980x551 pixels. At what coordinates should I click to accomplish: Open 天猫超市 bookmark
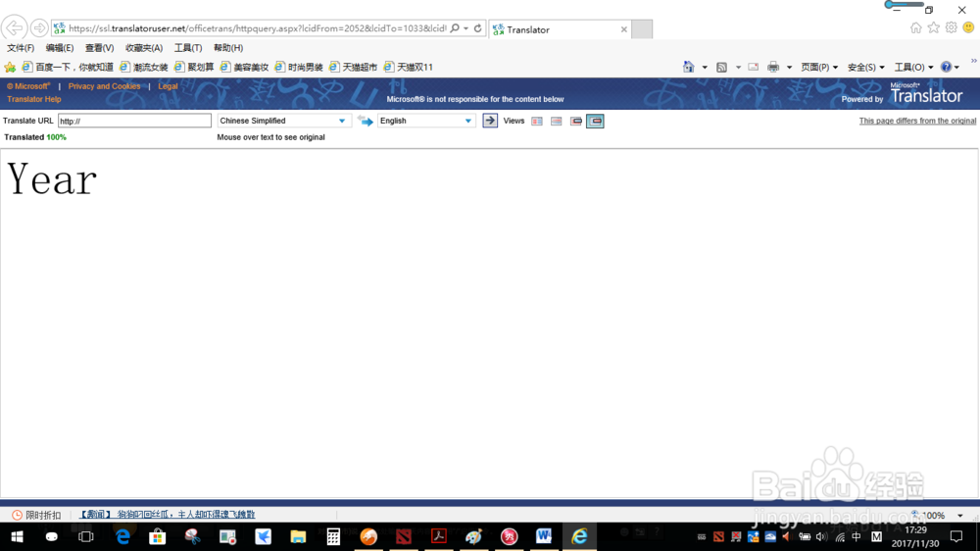click(353, 67)
